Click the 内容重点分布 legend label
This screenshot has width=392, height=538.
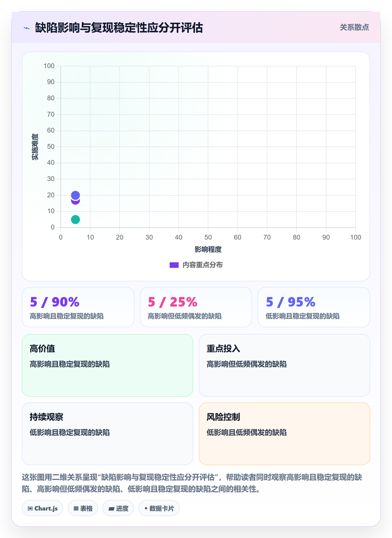click(x=202, y=265)
